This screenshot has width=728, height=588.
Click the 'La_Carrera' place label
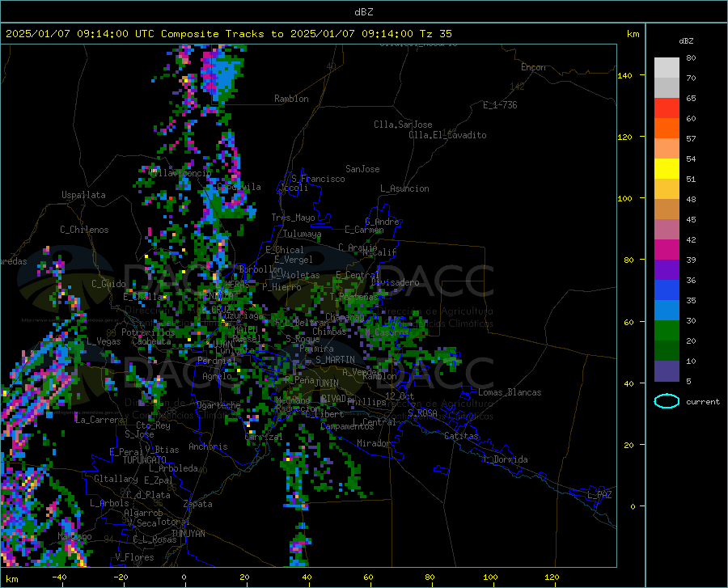pyautogui.click(x=99, y=420)
